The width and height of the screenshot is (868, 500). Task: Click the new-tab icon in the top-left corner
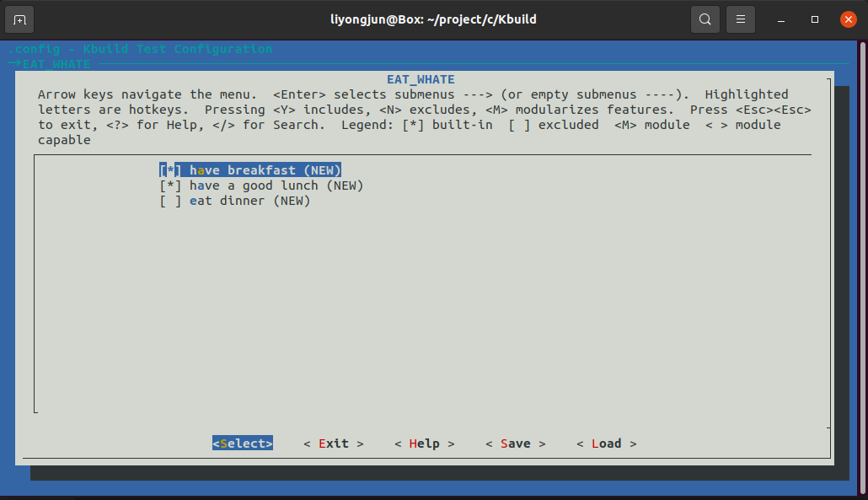[19, 19]
